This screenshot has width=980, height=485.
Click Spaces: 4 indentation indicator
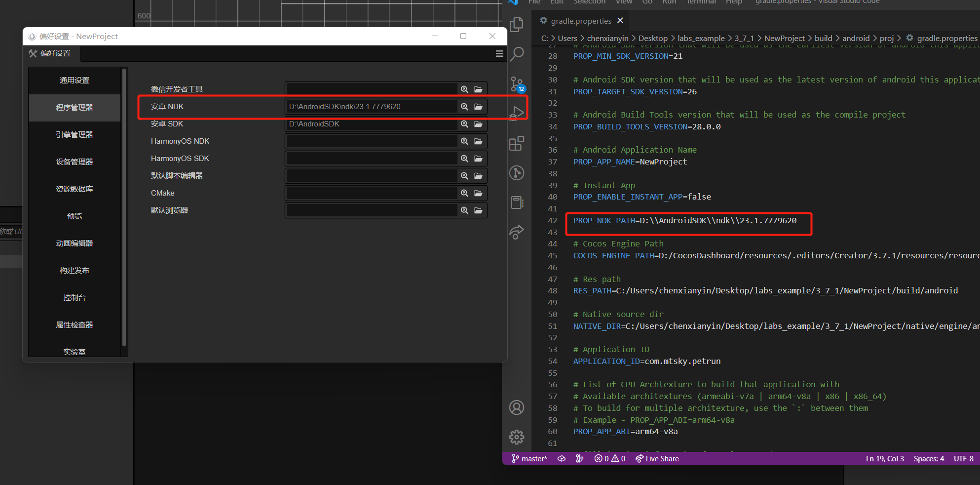coord(929,459)
